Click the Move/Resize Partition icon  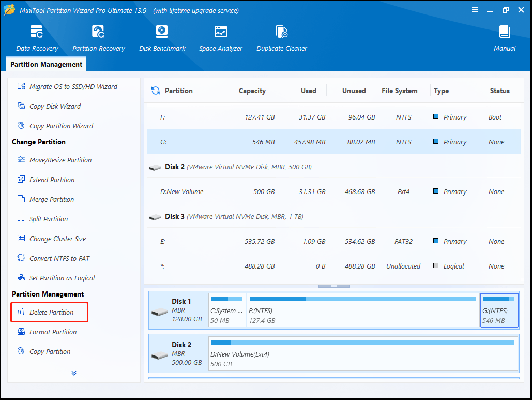21,159
